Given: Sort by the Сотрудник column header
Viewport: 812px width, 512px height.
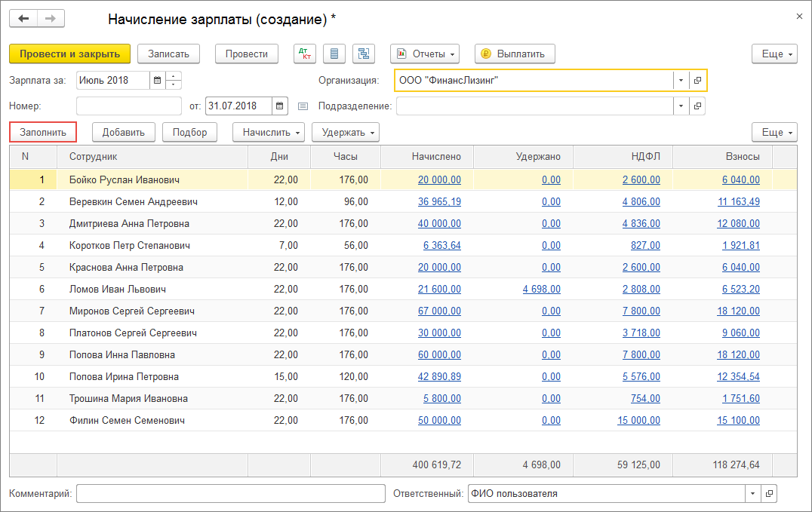Looking at the screenshot, I should (152, 156).
